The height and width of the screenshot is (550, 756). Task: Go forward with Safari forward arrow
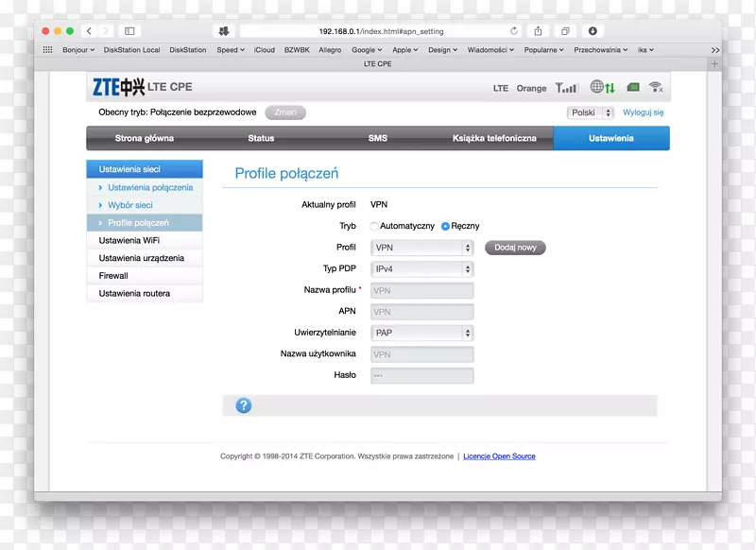pos(106,31)
